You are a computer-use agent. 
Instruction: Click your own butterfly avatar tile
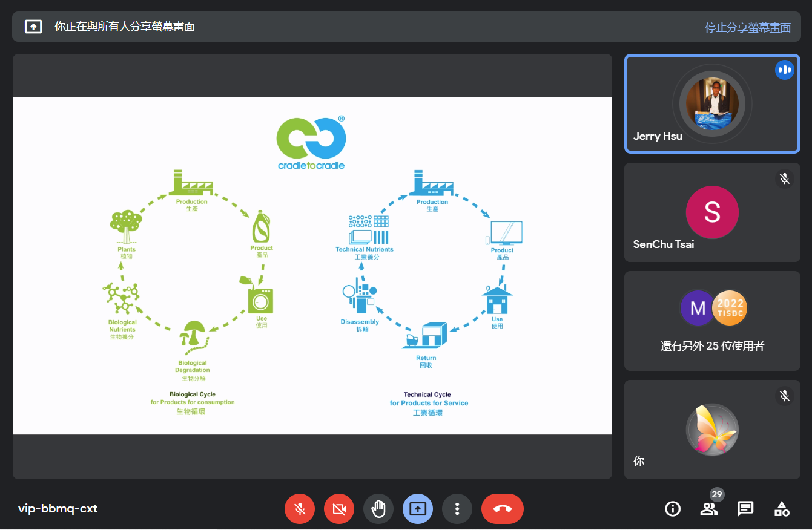712,430
